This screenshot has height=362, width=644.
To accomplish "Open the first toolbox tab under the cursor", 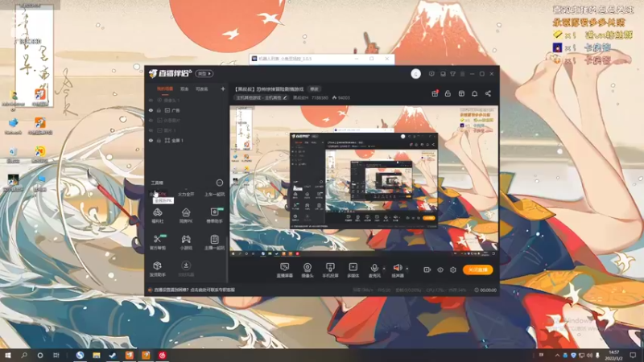I will [x=159, y=194].
